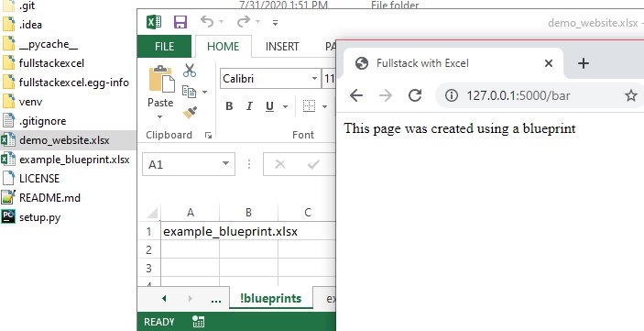This screenshot has height=331, width=644.
Task: Go forward in the browser
Action: [386, 95]
